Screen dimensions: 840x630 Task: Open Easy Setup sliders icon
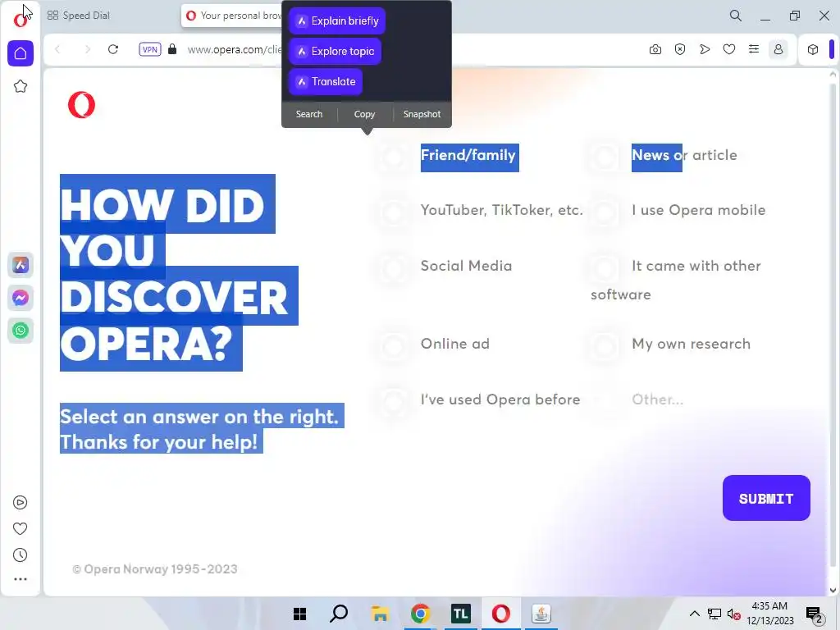(x=754, y=49)
